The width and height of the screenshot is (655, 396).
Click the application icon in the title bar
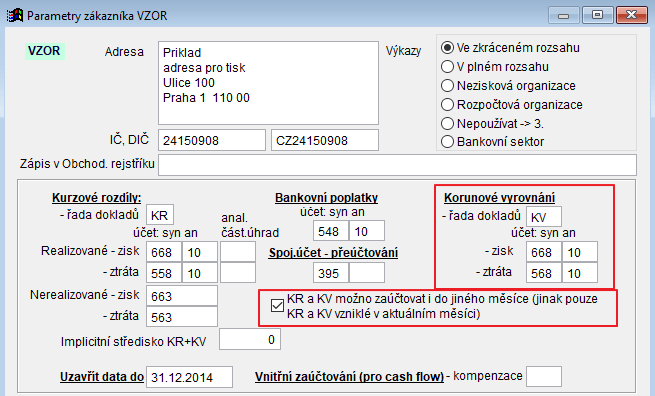15,15
